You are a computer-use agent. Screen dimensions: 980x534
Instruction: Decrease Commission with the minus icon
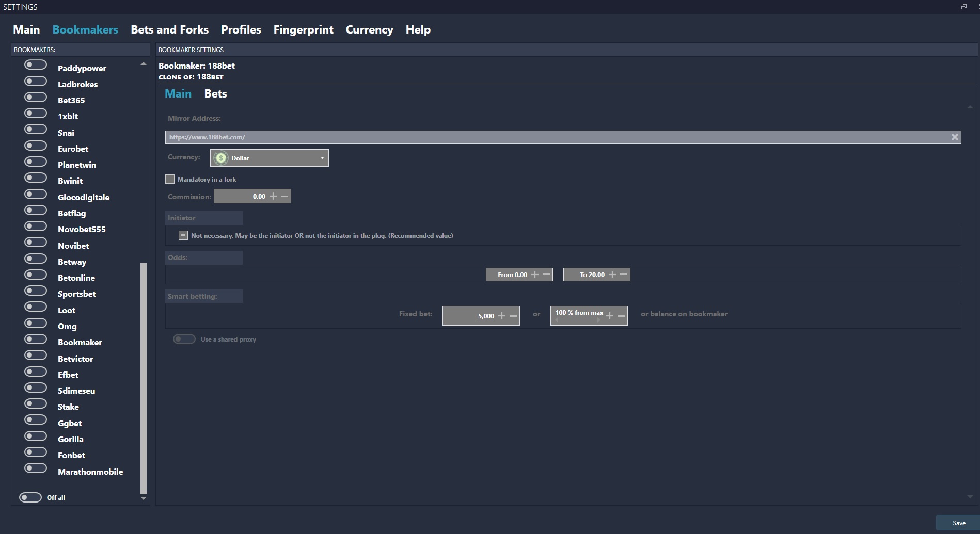click(x=284, y=196)
